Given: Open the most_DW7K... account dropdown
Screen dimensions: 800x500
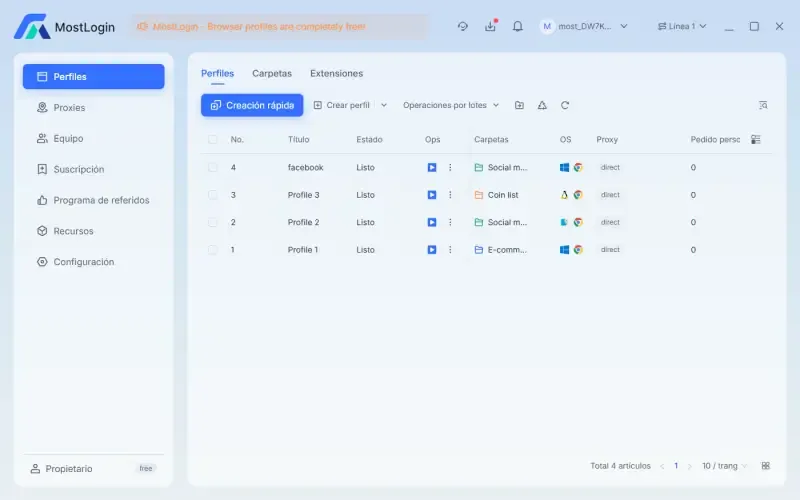Looking at the screenshot, I should [584, 26].
